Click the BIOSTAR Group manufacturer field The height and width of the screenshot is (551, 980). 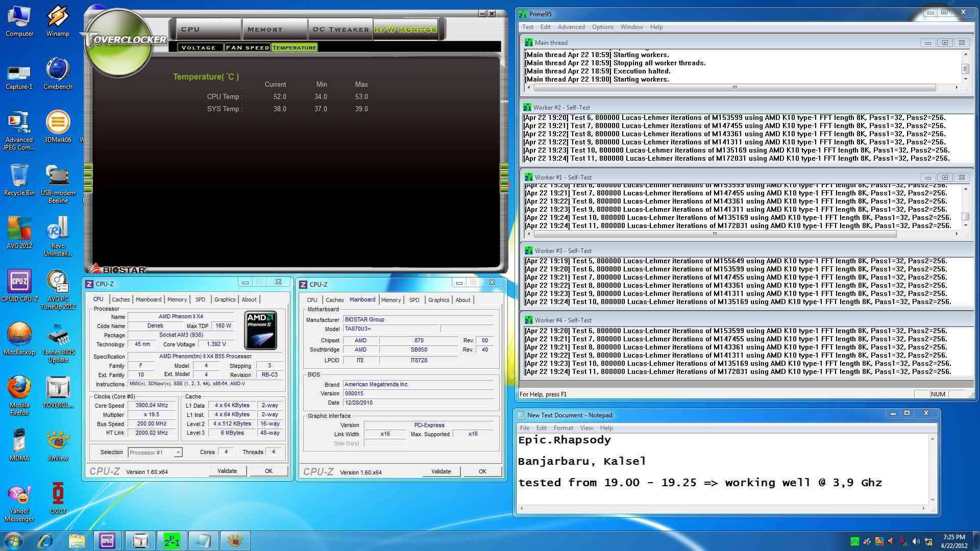click(x=418, y=319)
